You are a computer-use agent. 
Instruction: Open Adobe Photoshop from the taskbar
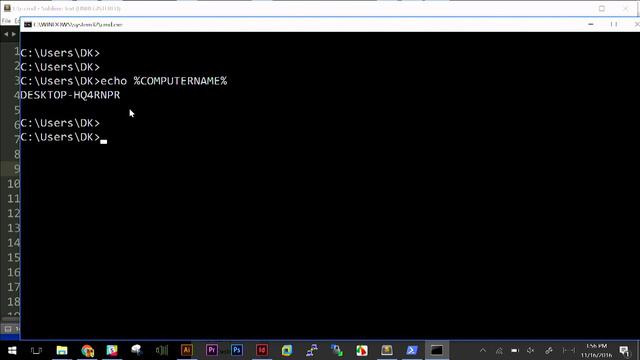pyautogui.click(x=237, y=350)
